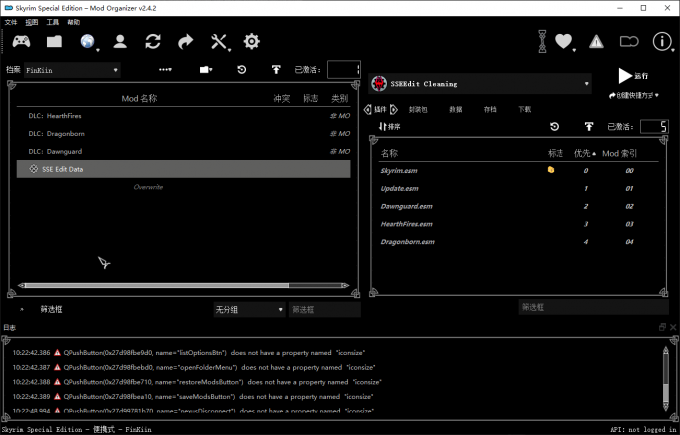Click the gamepad change-game icon
Screen dimensions: 680x435
(x=21, y=42)
